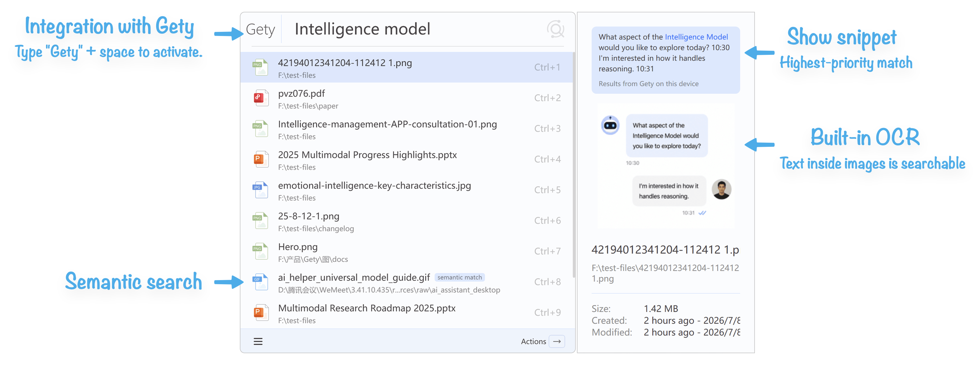Select result Multimodal Research Roadmap 2025.pptx

[x=407, y=313]
